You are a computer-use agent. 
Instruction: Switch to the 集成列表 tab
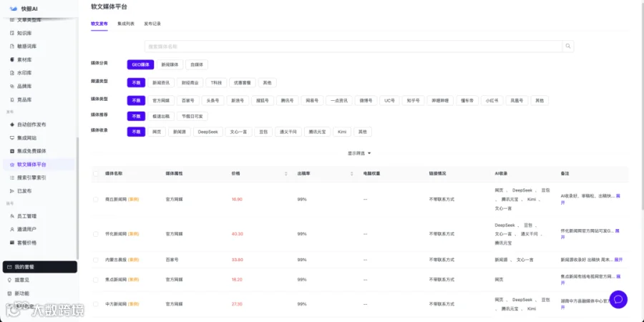pyautogui.click(x=126, y=24)
